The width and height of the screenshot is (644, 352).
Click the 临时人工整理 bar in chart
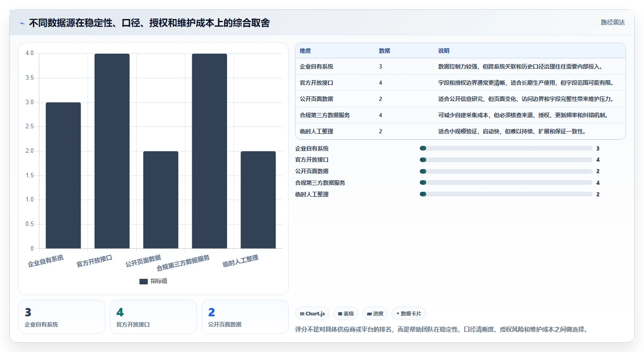(x=258, y=200)
